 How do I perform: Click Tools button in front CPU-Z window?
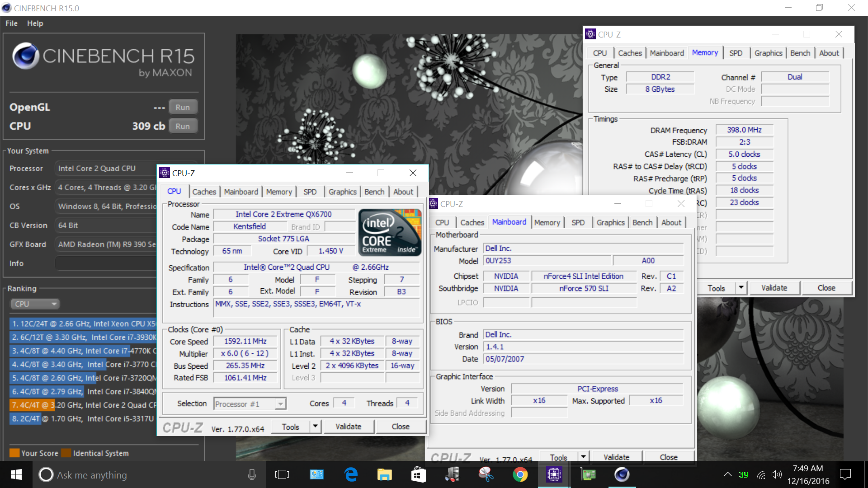tap(290, 426)
